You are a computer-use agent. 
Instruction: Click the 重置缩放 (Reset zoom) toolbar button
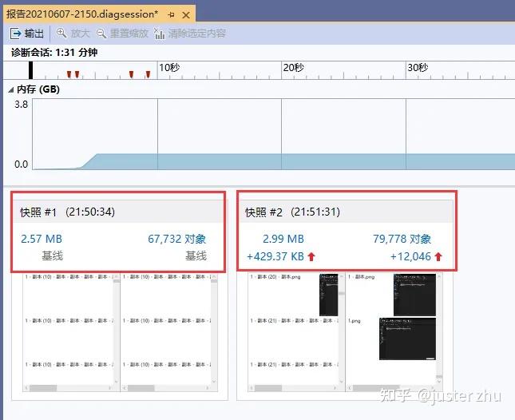122,34
